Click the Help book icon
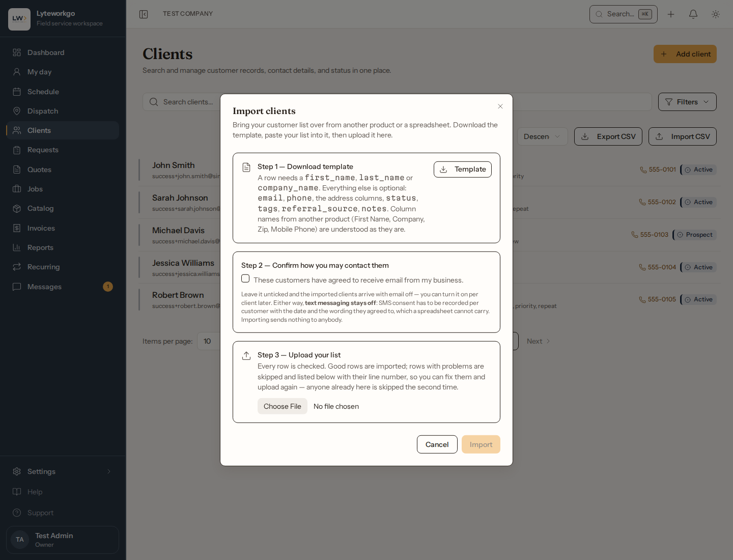Viewport: 733px width, 560px height. [x=17, y=492]
